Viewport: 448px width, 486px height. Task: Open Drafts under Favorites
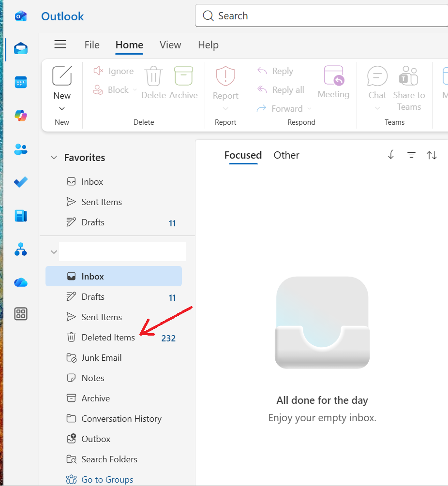pos(114,222)
